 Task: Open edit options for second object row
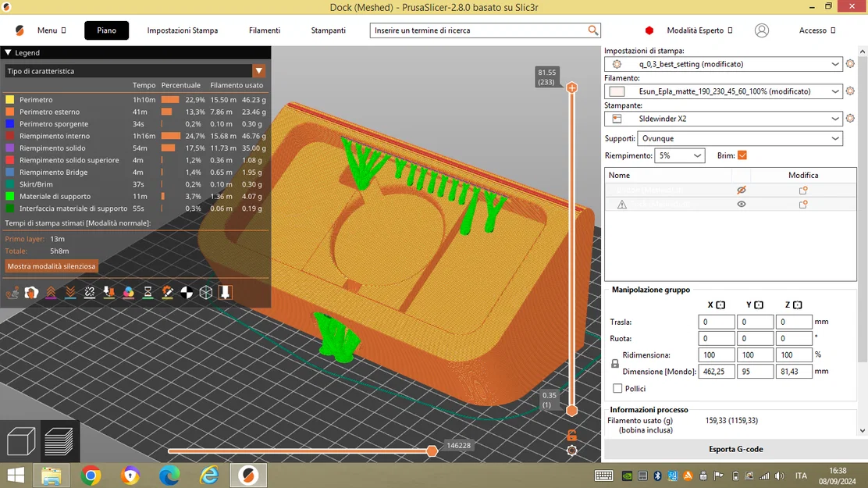pos(803,204)
